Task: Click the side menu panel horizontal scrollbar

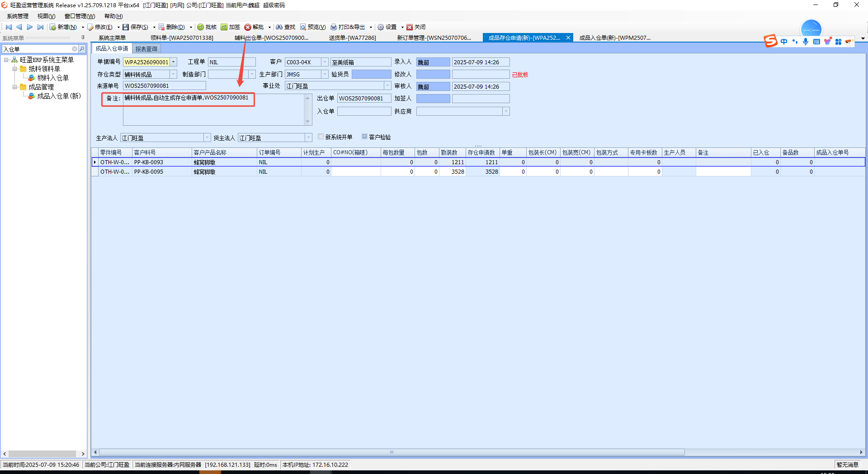Action: tap(42, 454)
